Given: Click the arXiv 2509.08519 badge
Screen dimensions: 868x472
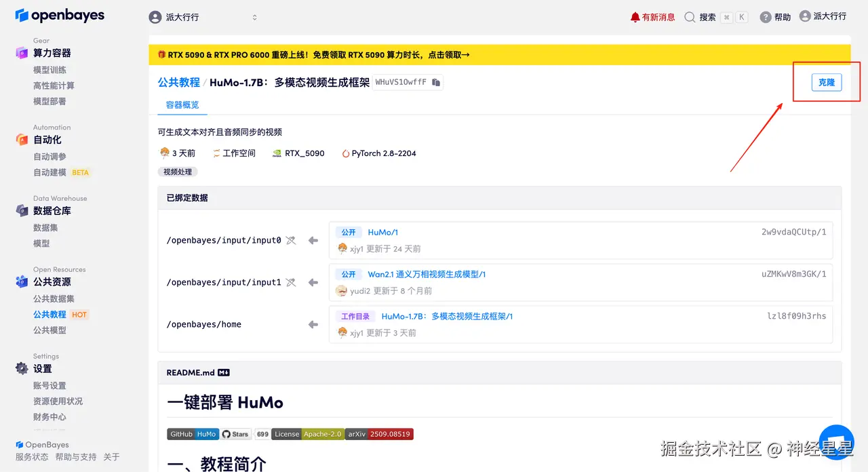Looking at the screenshot, I should click(x=378, y=434).
